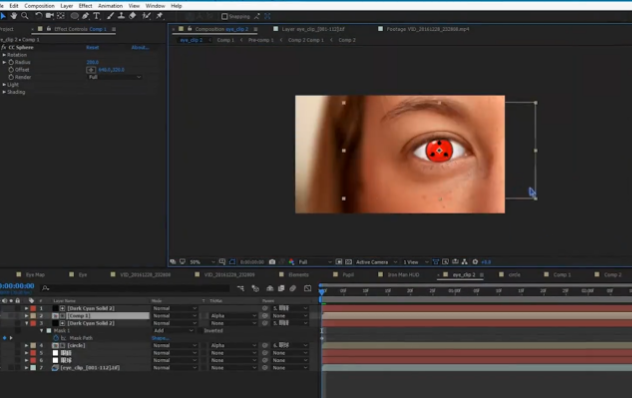
Task: Toggle the Inverted checkbox for Mask 1
Action: (200, 331)
